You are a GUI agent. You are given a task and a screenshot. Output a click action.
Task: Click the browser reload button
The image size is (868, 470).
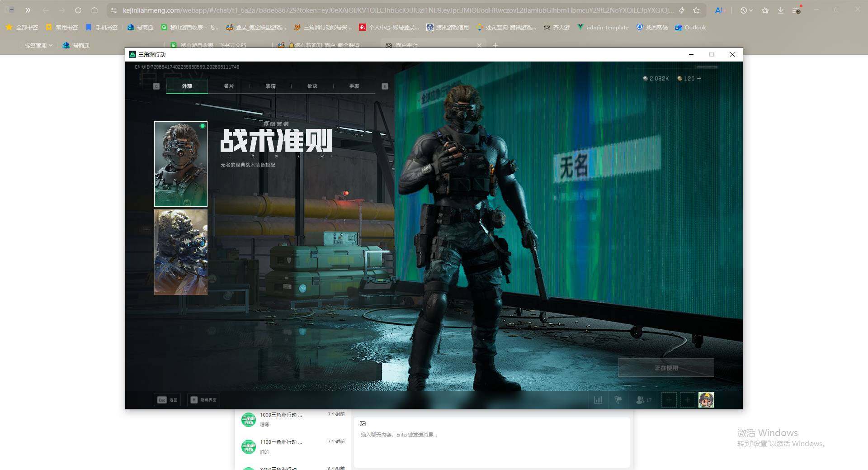78,10
